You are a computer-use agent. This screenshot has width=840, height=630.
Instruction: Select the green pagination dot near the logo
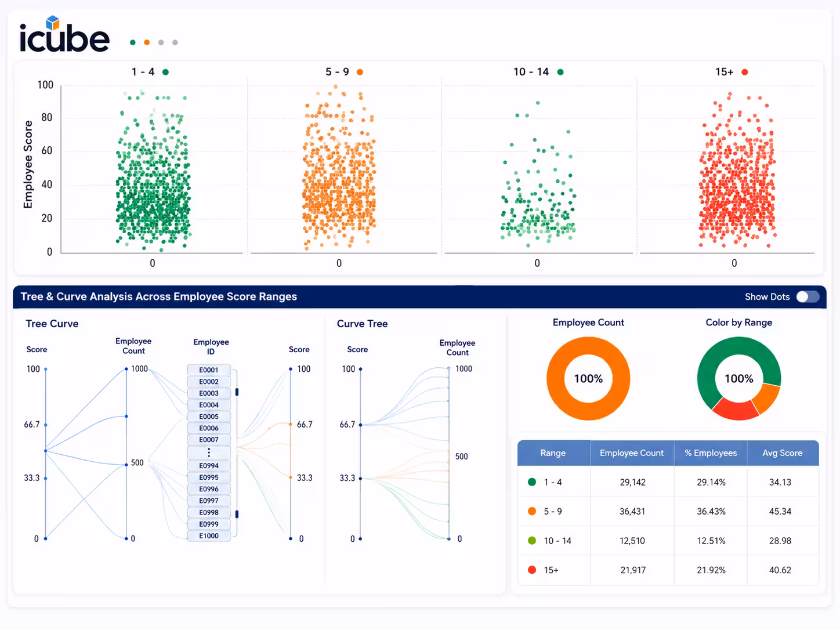[x=133, y=42]
